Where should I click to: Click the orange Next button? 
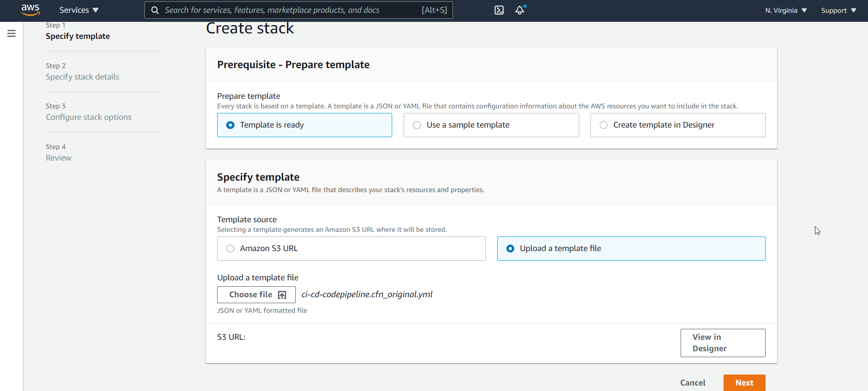click(744, 383)
